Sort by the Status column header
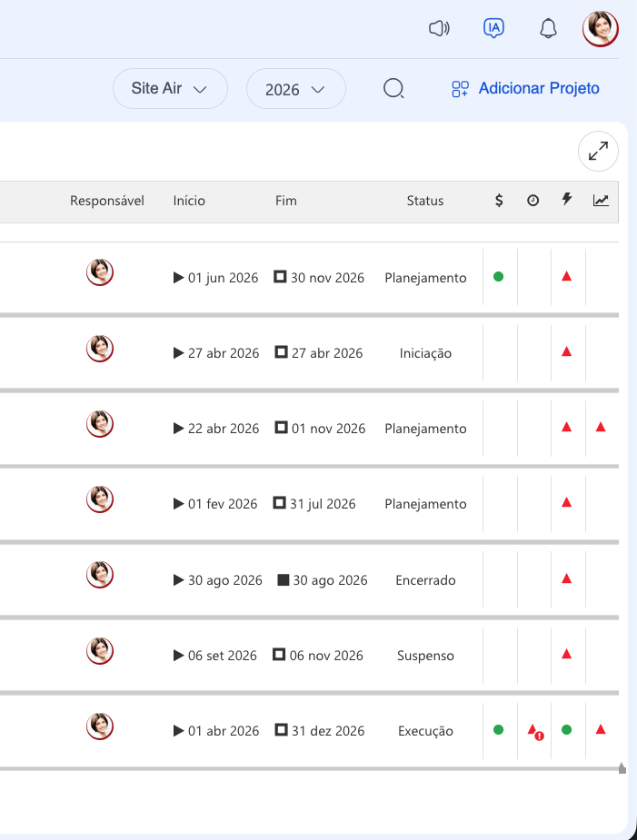Viewport: 637px width, 840px height. 425,201
